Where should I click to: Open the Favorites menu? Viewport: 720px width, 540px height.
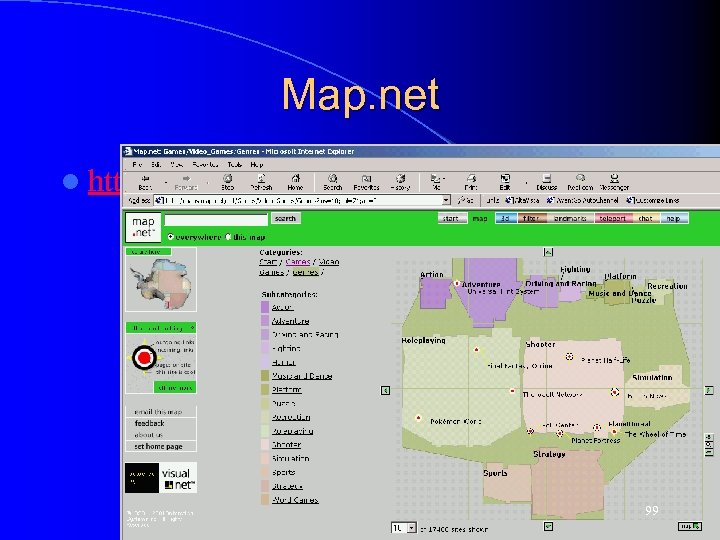[205, 164]
